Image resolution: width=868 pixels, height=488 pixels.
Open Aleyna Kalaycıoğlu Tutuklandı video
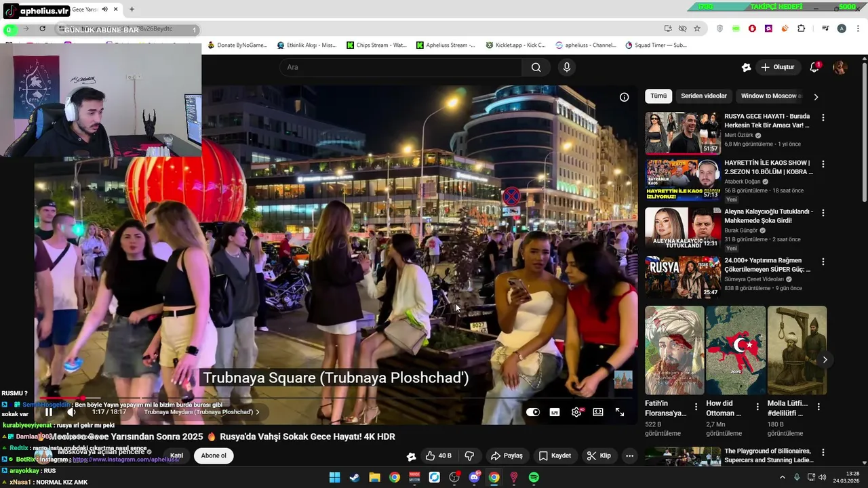[x=683, y=228]
